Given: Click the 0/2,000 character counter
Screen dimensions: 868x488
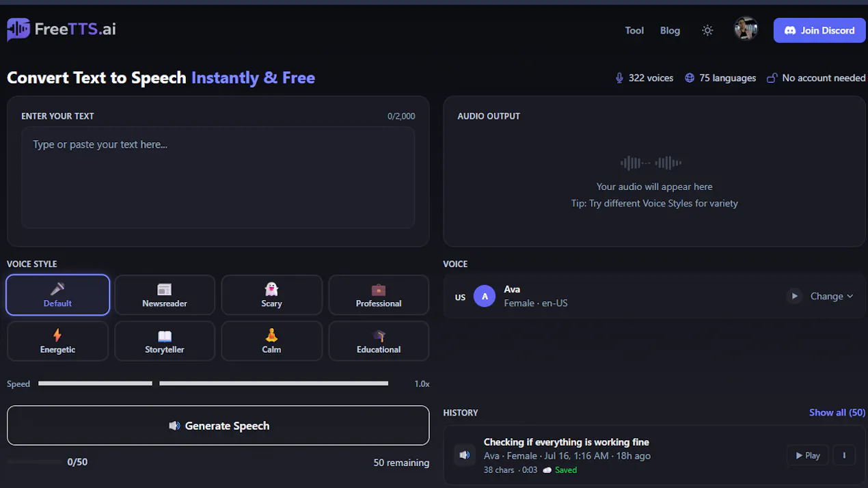Looking at the screenshot, I should click(401, 116).
